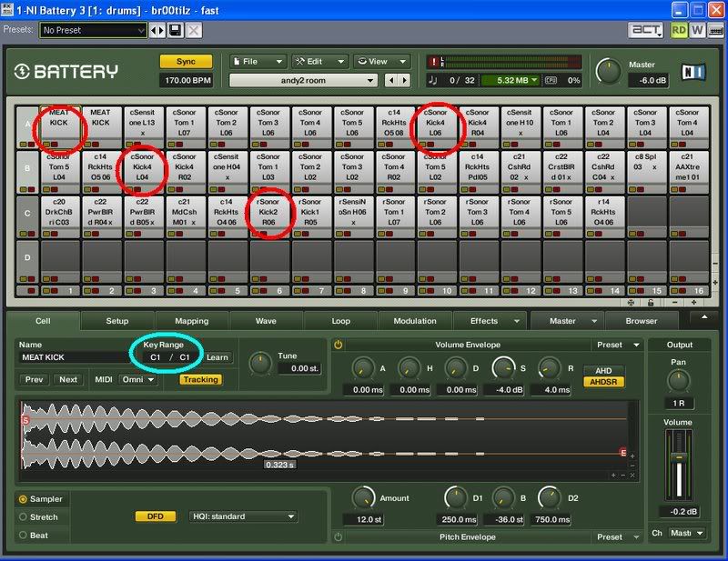Image resolution: width=728 pixels, height=561 pixels.
Task: Open the Ch output channel dropdown
Action: 686,533
